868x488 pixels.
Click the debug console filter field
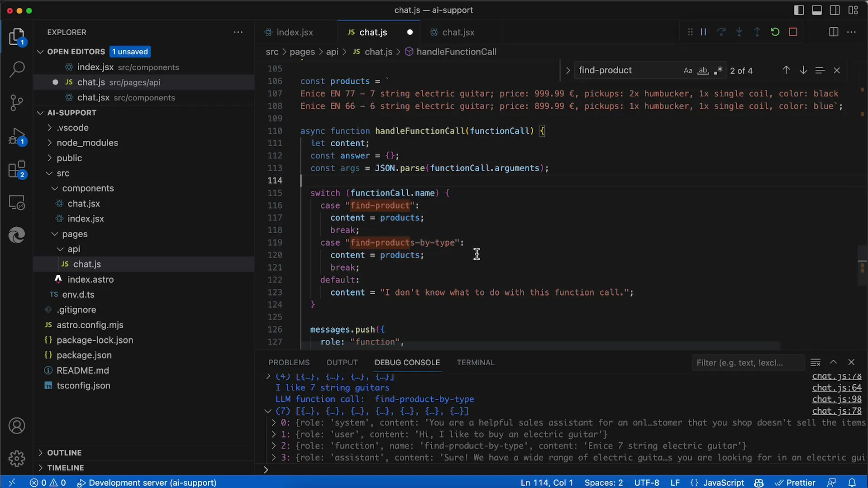click(747, 363)
